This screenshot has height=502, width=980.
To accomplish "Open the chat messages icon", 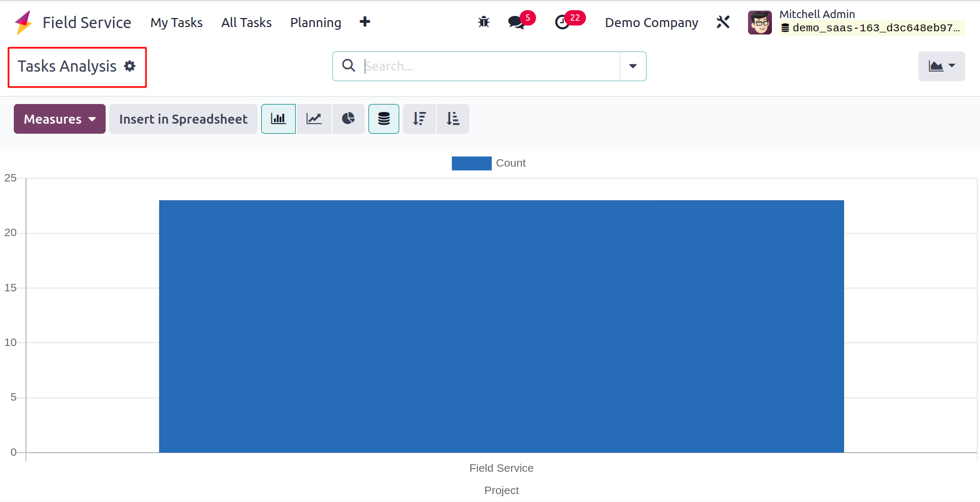I will pyautogui.click(x=516, y=22).
